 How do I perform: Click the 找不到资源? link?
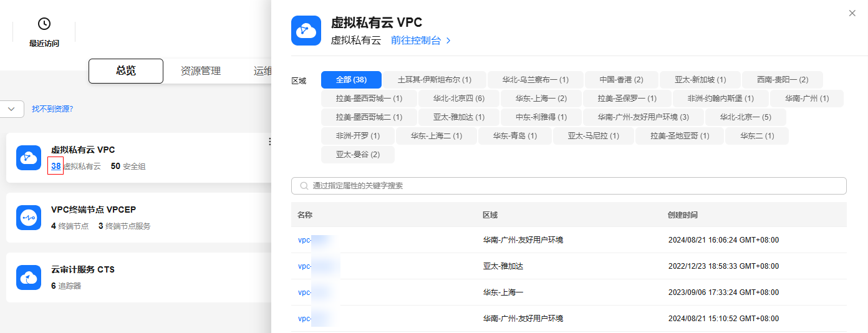click(x=52, y=109)
